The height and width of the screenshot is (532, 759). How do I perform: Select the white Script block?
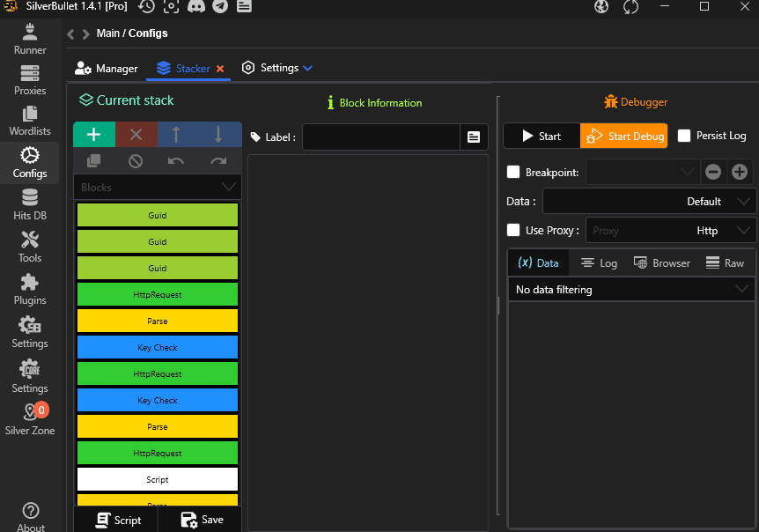pos(158,479)
